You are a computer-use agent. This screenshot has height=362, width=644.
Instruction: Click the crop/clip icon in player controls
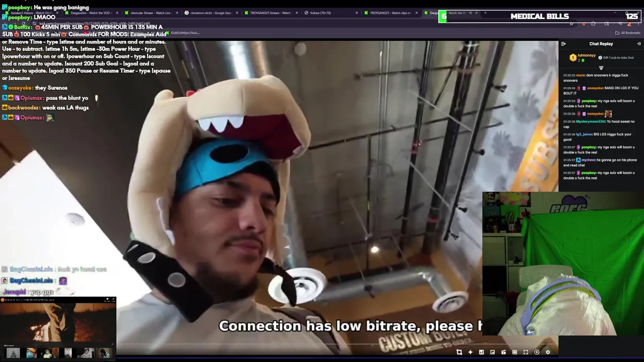[x=459, y=352]
